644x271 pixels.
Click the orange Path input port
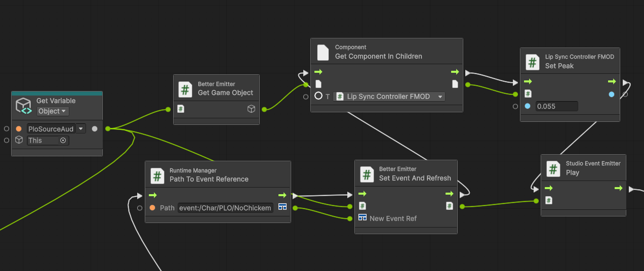tap(152, 208)
